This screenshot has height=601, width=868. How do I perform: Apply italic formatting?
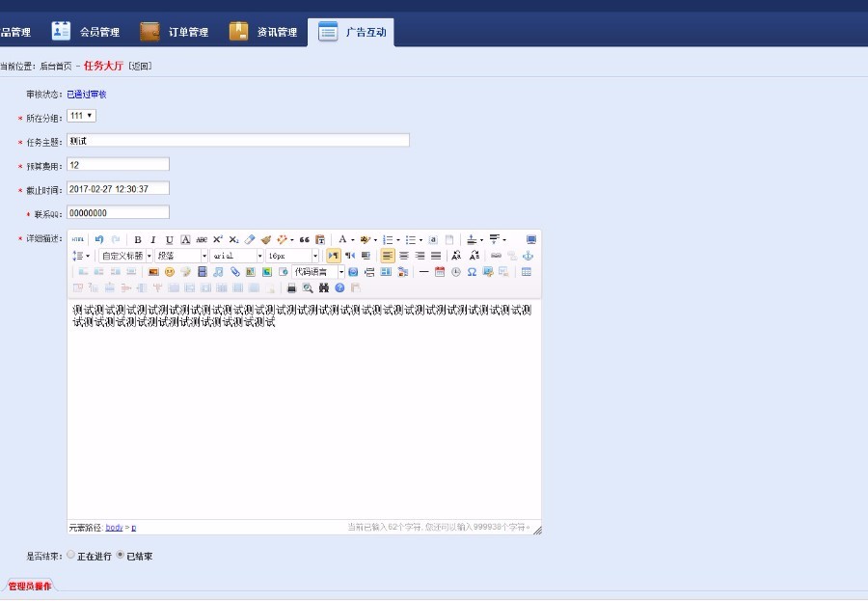tap(153, 240)
